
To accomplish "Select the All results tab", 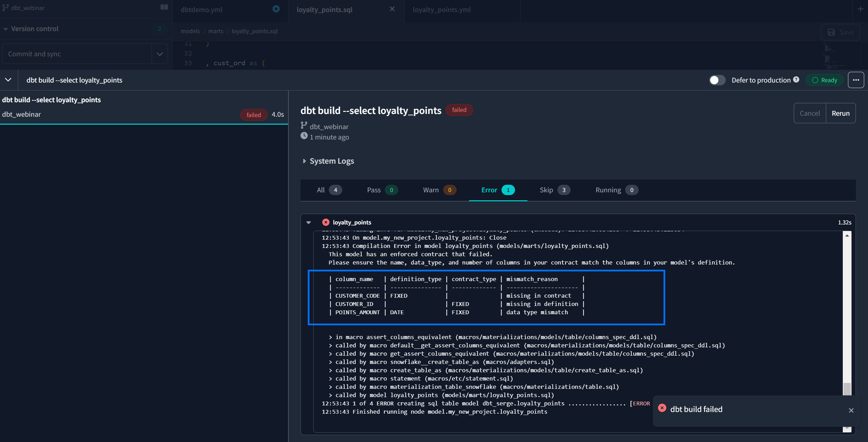I will pyautogui.click(x=328, y=190).
